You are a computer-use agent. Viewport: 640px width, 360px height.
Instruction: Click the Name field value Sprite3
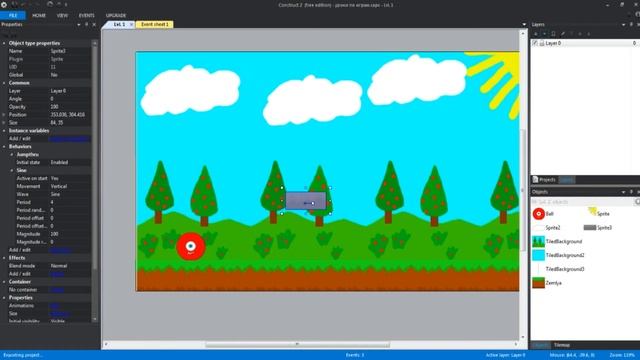(69, 51)
